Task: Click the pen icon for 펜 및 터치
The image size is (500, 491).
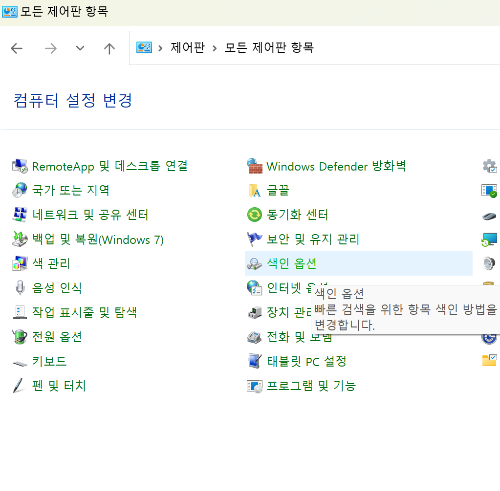Action: coord(18,386)
